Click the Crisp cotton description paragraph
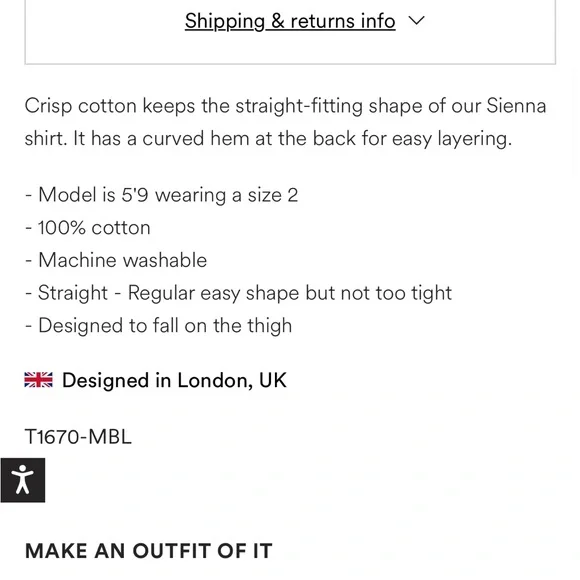This screenshot has width=580, height=580. (x=285, y=122)
